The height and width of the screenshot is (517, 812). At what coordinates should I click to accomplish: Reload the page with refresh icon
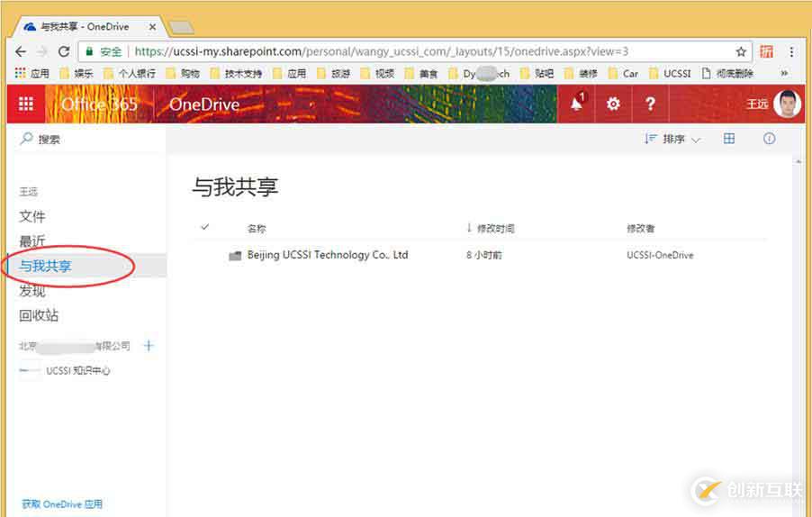[64, 51]
